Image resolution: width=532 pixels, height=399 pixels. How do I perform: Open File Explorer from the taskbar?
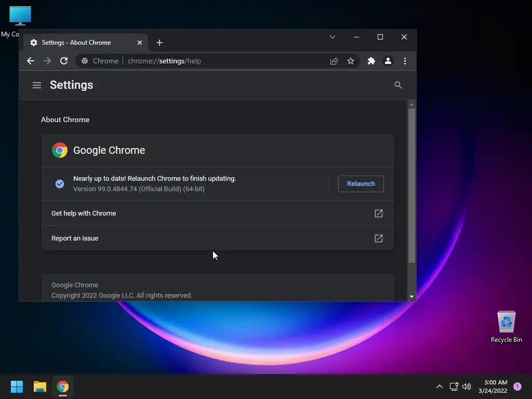pos(39,387)
